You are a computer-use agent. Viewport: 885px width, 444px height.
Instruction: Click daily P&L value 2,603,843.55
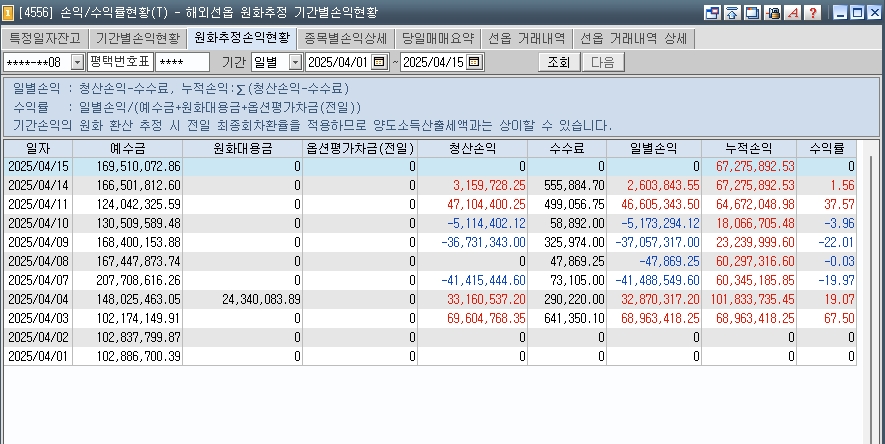(663, 186)
